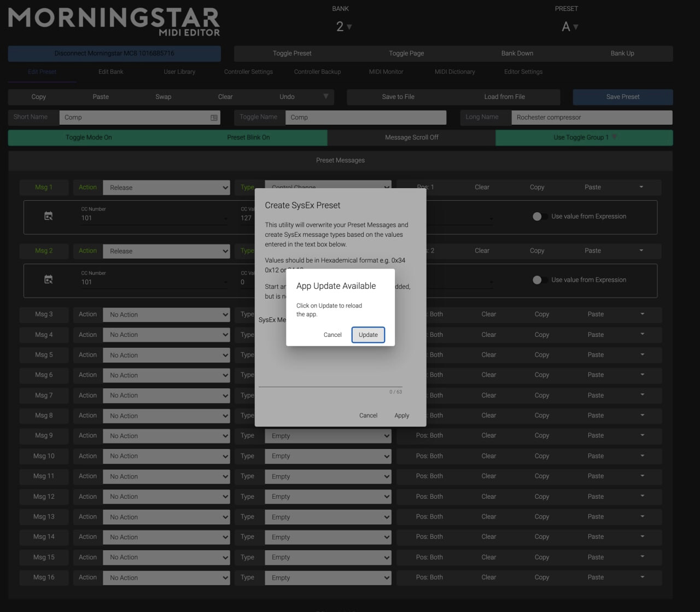Open Msg 8 Action dropdown
Screen dimensions: 700x612
click(166, 416)
